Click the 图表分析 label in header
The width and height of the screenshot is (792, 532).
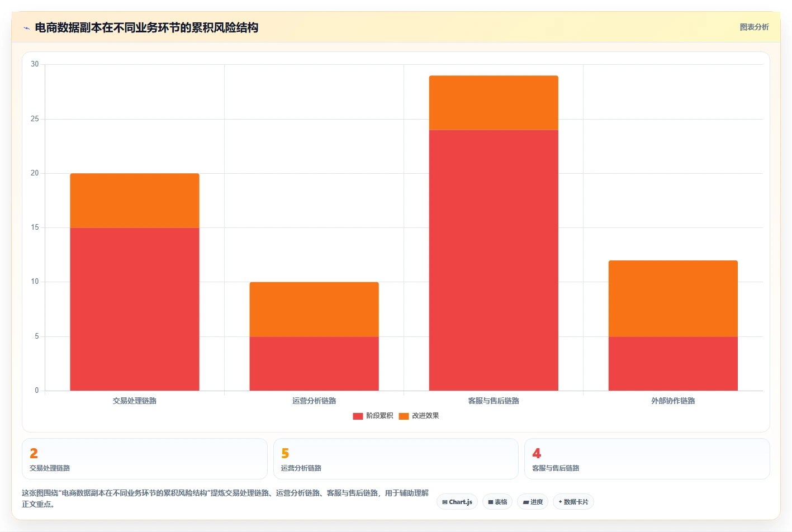754,27
